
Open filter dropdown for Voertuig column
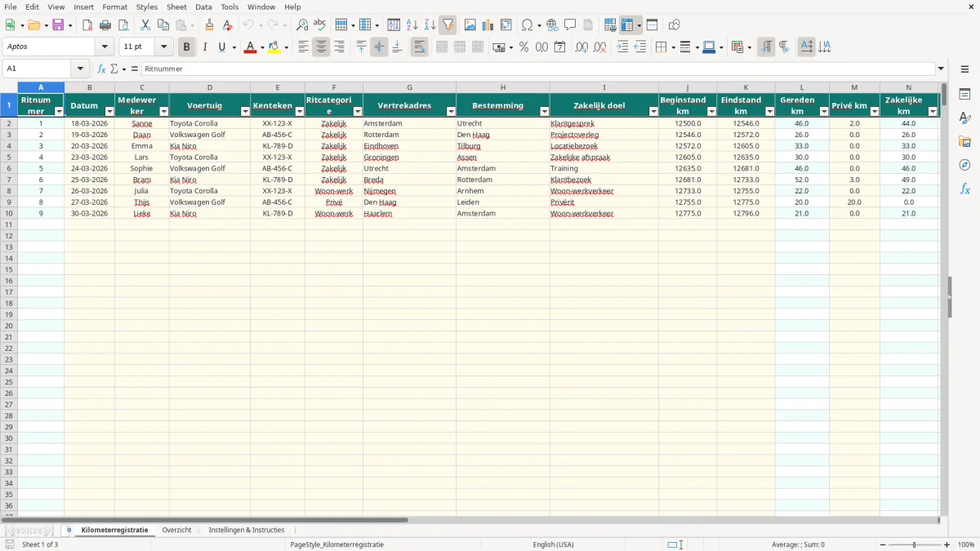tap(245, 111)
